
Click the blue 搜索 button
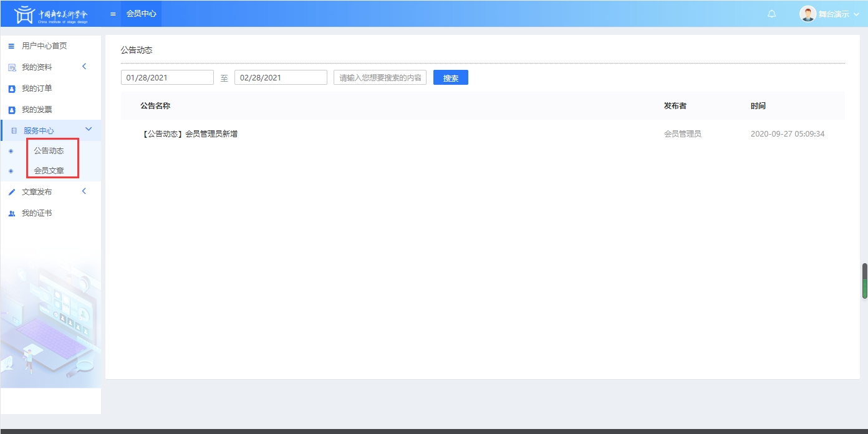click(x=450, y=78)
